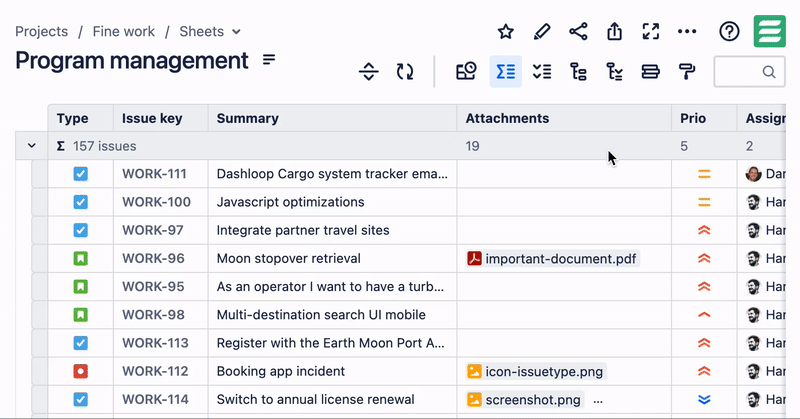800x419 pixels.
Task: Click the expand/collapse rows height icon
Action: 368,71
